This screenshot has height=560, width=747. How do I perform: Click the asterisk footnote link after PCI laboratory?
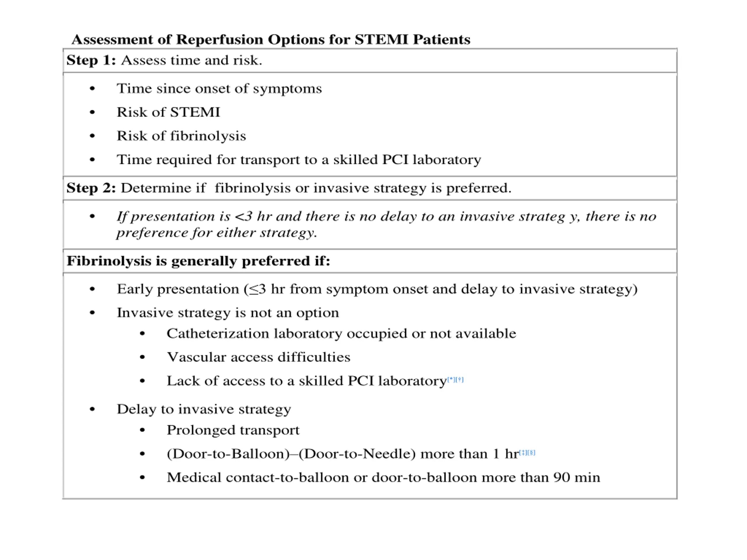451,379
